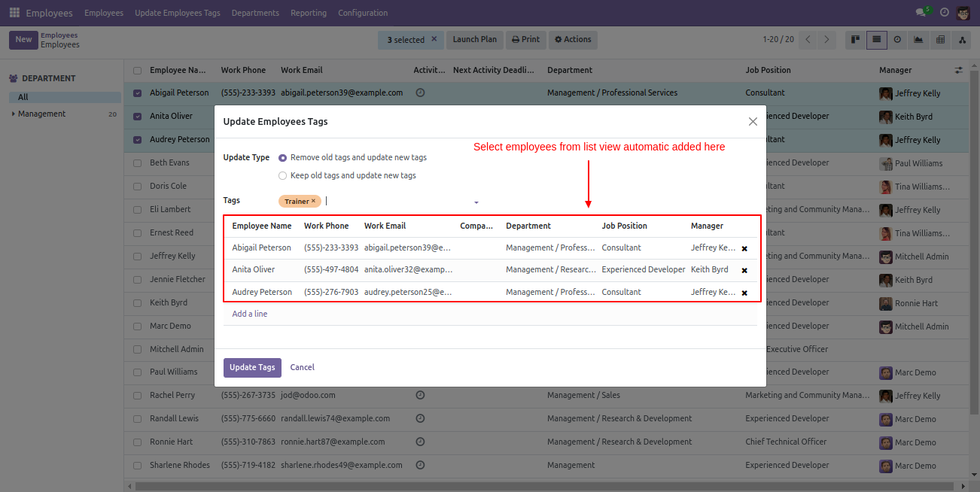Open the user avatar menu
This screenshot has height=492, width=980.
pos(963,13)
